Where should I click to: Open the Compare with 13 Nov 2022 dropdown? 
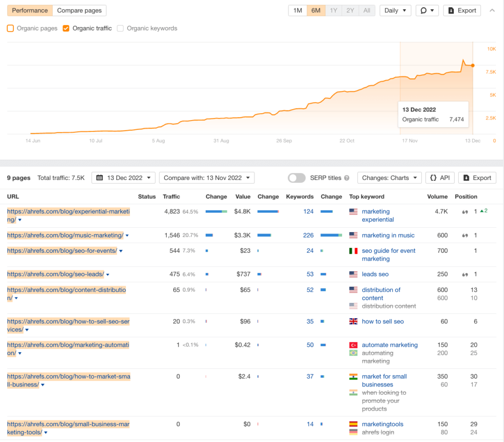click(x=207, y=178)
